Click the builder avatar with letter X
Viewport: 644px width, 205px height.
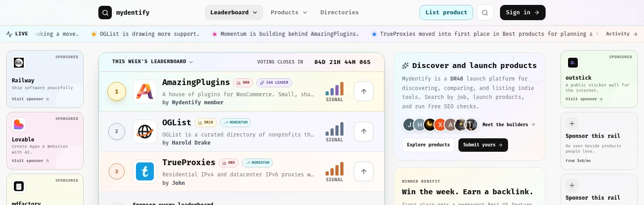point(441,124)
